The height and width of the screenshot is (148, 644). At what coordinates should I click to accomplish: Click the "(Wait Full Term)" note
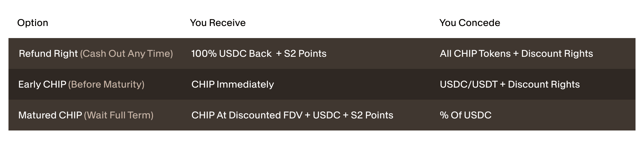[x=118, y=115]
